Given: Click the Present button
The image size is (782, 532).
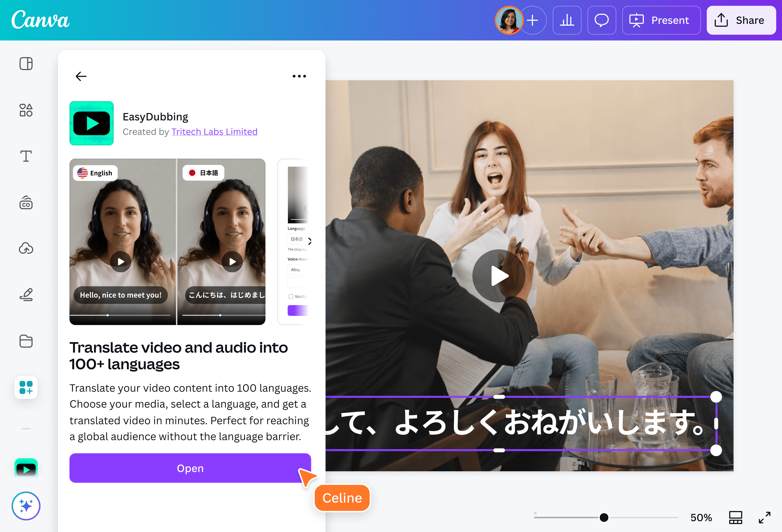Looking at the screenshot, I should pyautogui.click(x=661, y=20).
